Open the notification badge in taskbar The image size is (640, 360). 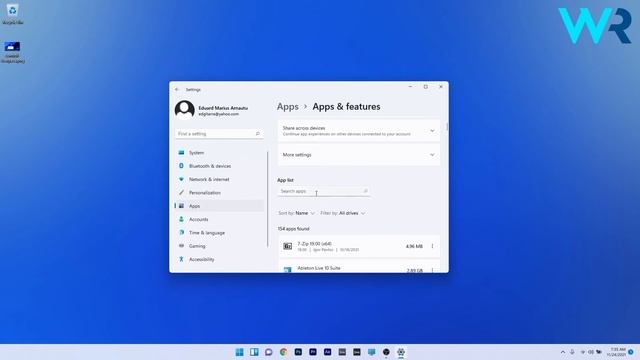[631, 352]
